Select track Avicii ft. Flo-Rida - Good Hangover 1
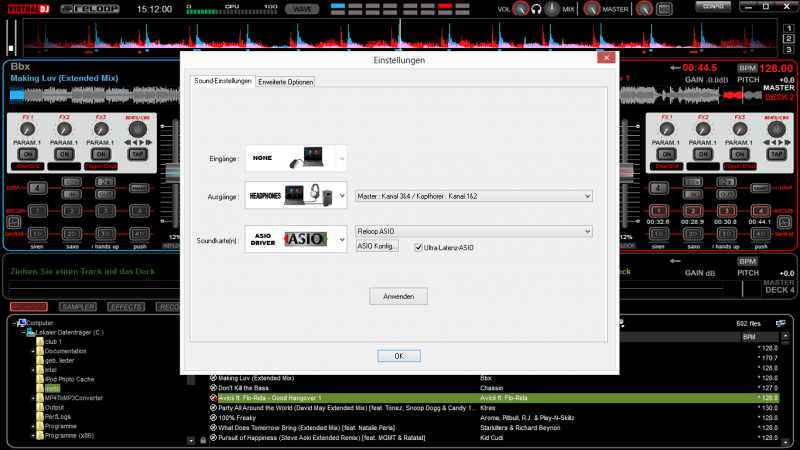This screenshot has width=800, height=450. pos(494,398)
